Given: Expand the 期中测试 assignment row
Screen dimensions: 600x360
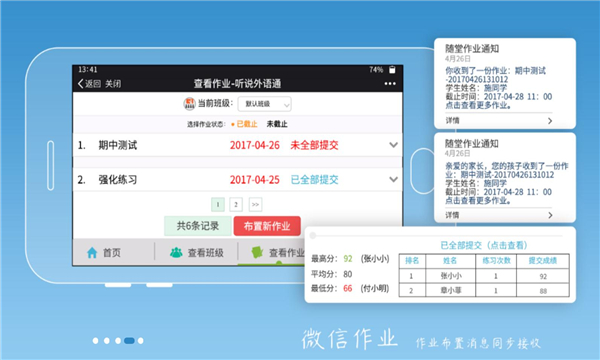Looking at the screenshot, I should pos(393,145).
